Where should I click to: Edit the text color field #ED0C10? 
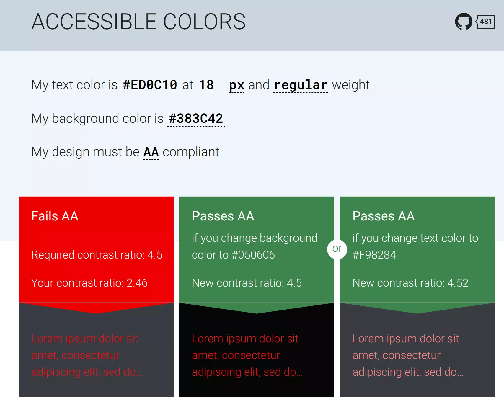150,85
